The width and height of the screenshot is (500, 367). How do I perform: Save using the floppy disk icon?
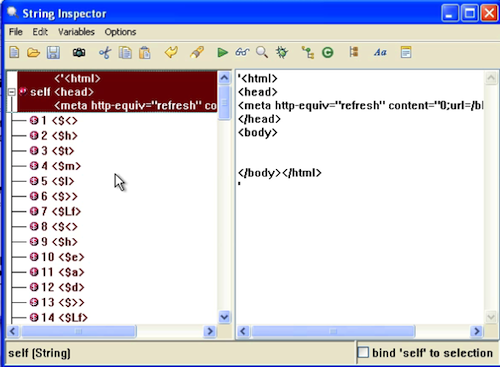53,52
